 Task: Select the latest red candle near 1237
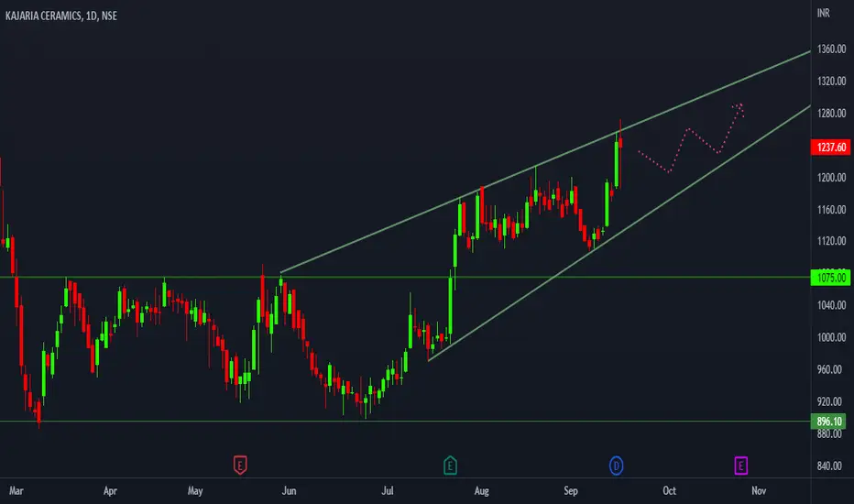click(620, 143)
